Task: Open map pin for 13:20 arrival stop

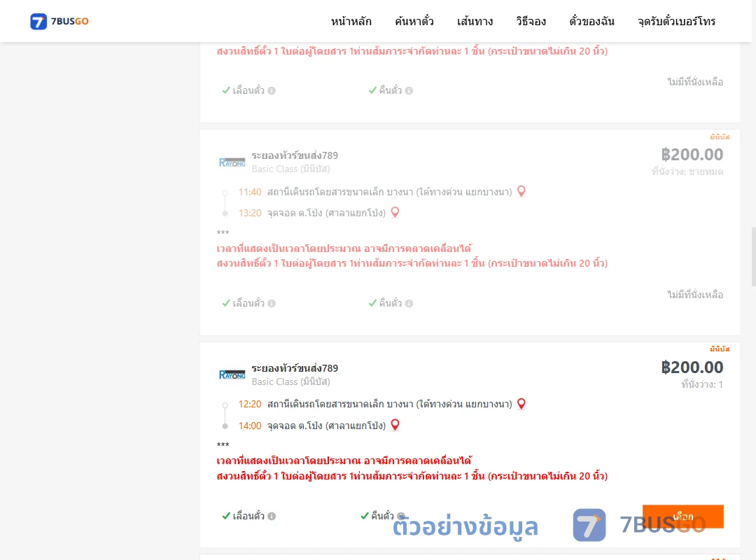Action: pos(395,212)
